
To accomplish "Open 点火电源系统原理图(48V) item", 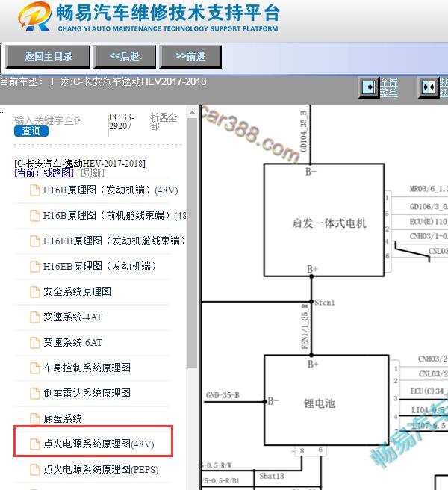I will click(99, 444).
